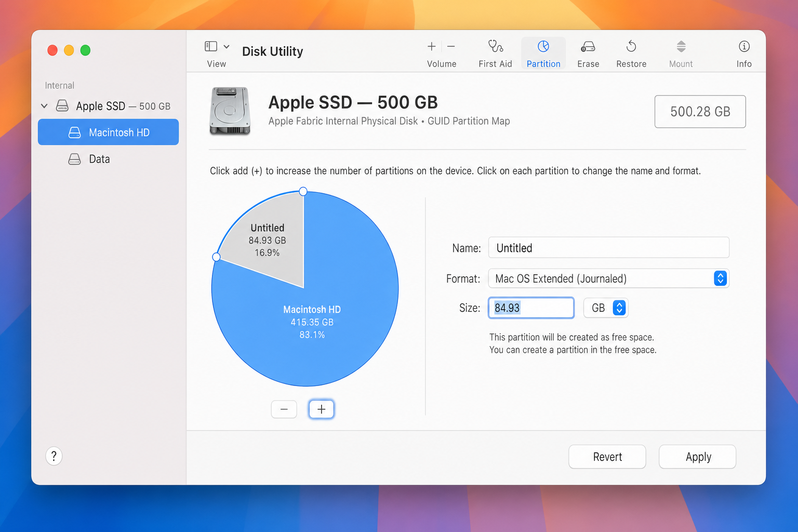Click the sidebar View icon
The image size is (798, 532).
point(211,46)
